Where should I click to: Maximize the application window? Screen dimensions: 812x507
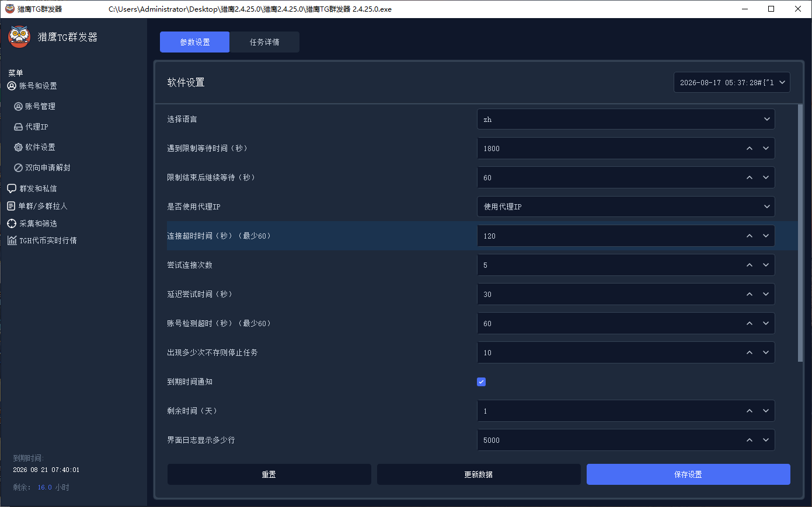tap(771, 9)
